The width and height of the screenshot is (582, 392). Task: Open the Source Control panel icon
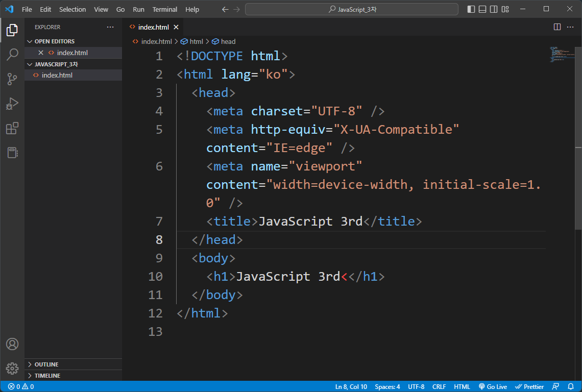(12, 79)
